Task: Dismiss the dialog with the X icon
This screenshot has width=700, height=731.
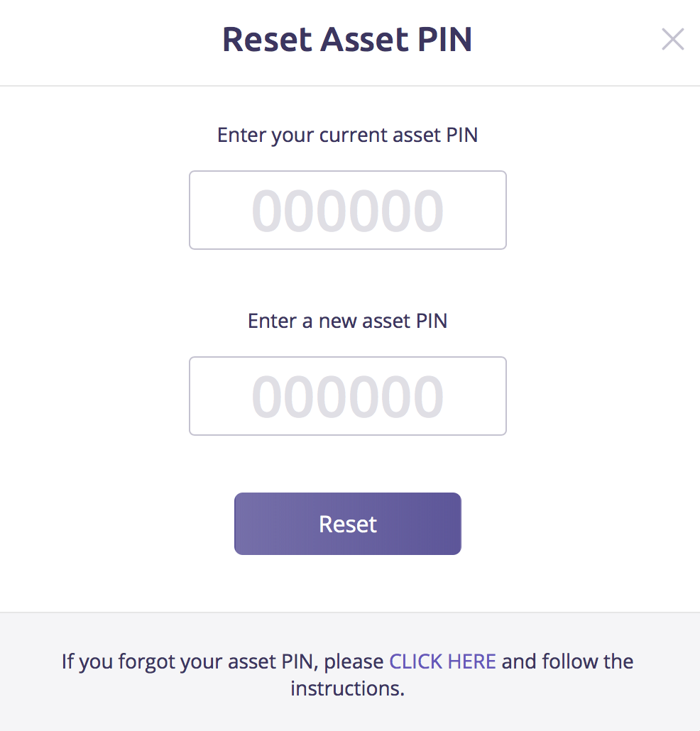Action: tap(672, 40)
